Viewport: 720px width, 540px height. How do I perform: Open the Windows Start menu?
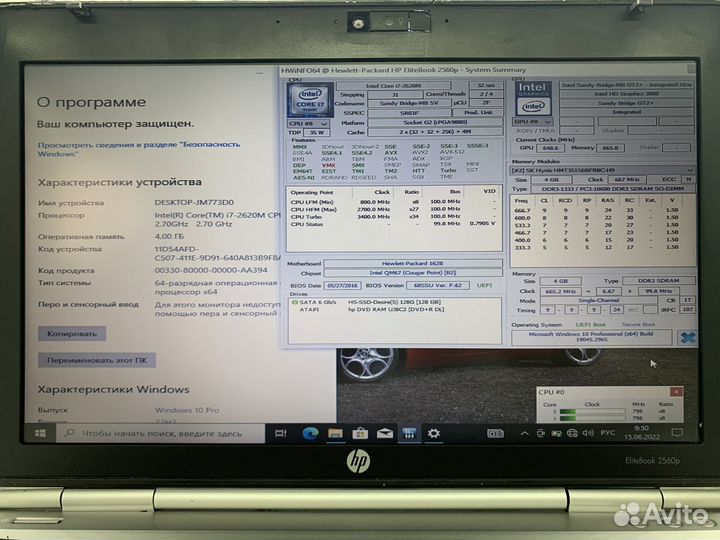point(40,433)
